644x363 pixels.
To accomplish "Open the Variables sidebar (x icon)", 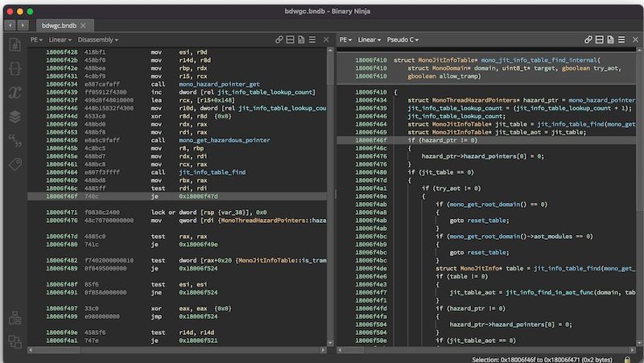I will [14, 93].
